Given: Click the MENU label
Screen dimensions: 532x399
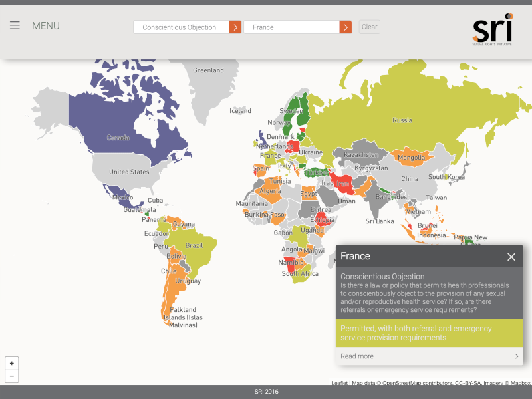Looking at the screenshot, I should pos(46,26).
